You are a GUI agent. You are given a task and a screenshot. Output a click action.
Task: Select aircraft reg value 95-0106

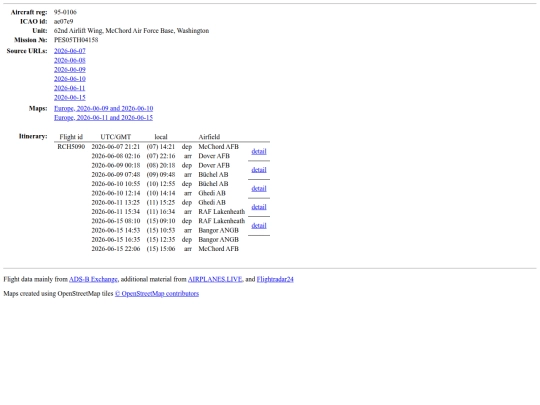click(65, 12)
